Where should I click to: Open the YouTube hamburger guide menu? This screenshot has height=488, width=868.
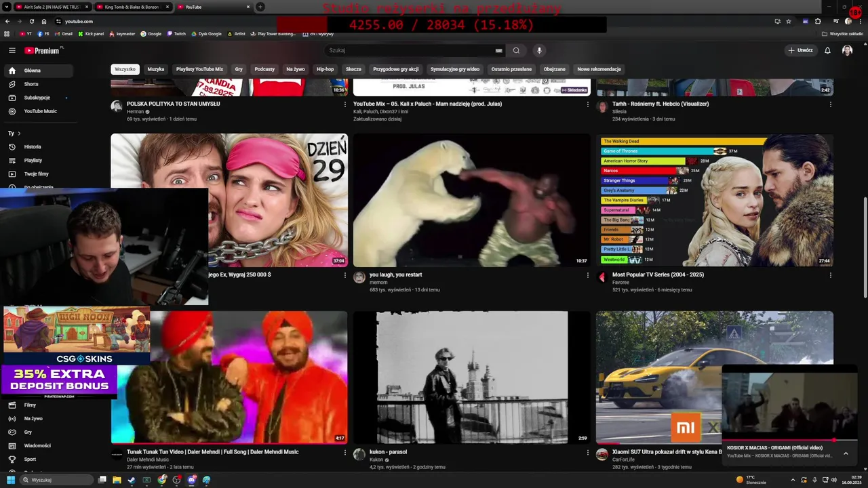point(12,50)
